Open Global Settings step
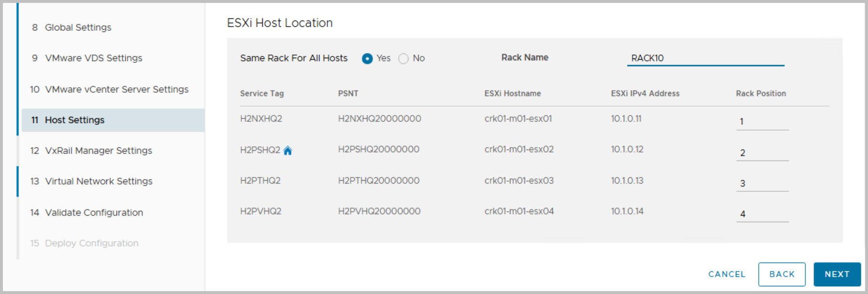Viewport: 868px width, 294px height. point(78,28)
